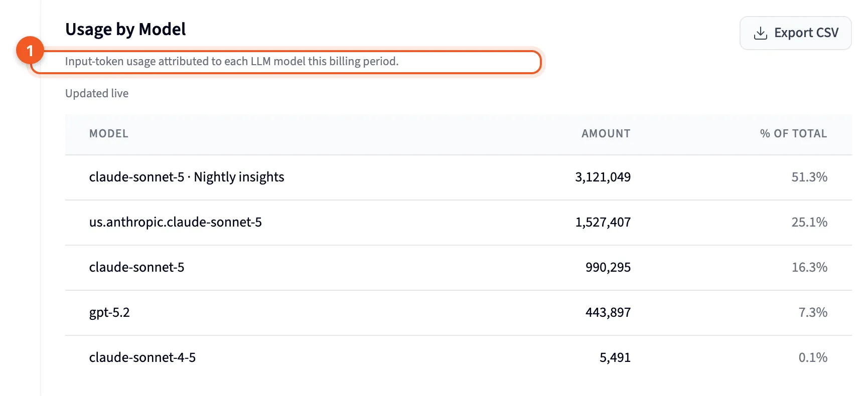Click the 7.3% share value
This screenshot has height=396, width=868.
[x=813, y=312]
